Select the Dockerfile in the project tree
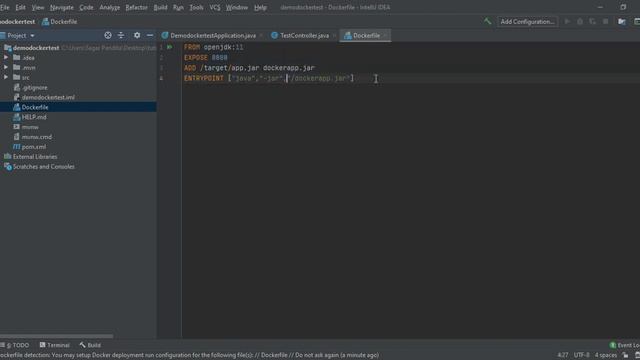Viewport: 640px width, 360px height. [35, 107]
